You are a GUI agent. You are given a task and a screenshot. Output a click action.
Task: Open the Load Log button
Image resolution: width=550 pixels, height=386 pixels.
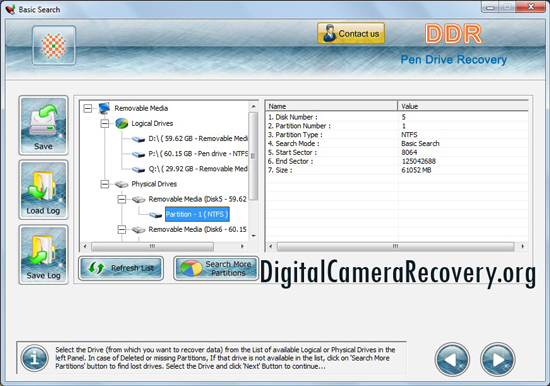(43, 190)
